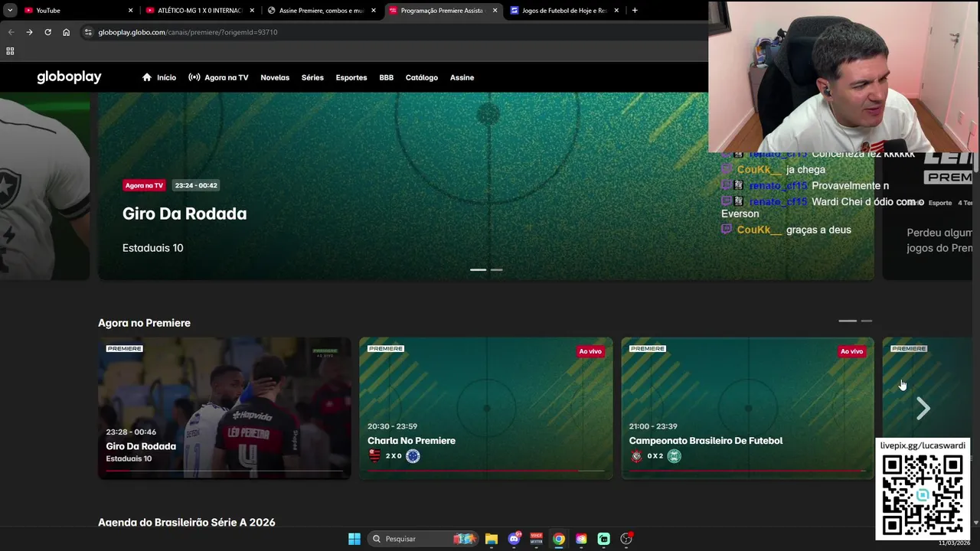
Task: Close the Jogos de Futebol de Hoje tab
Action: point(616,10)
